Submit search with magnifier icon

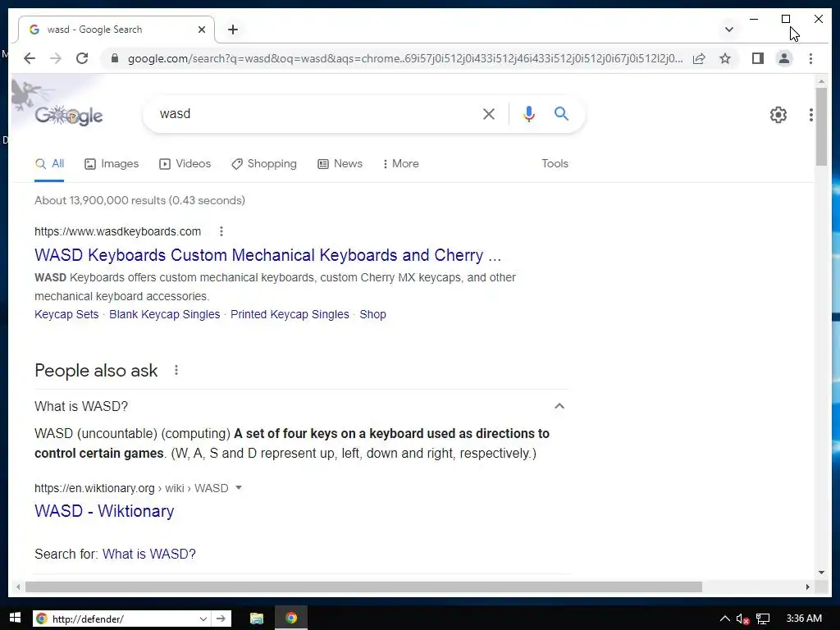561,113
